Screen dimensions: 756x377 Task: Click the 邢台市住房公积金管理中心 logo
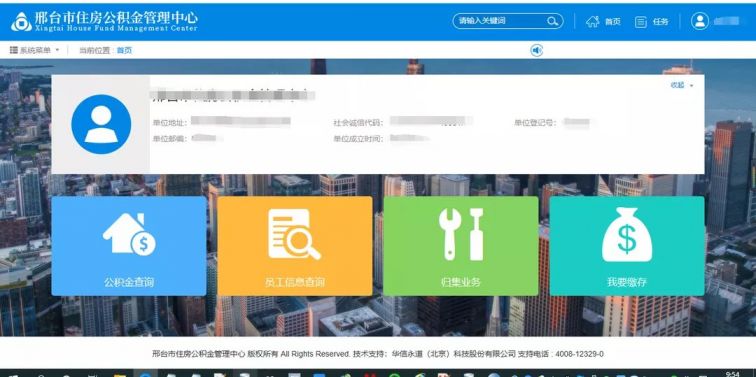click(104, 22)
